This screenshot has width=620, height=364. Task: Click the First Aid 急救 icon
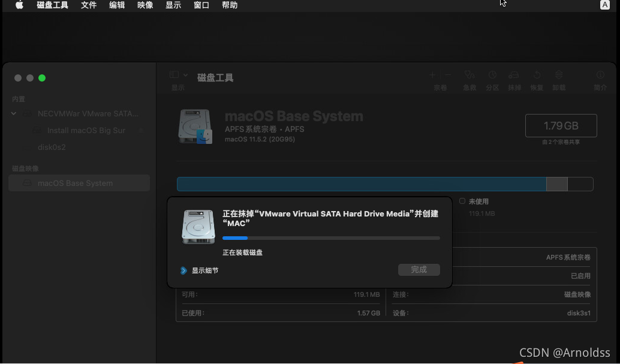point(469,75)
